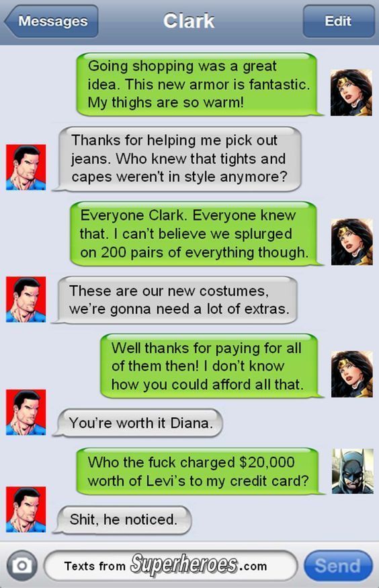
Task: Tap Wonder Woman avatar beside the 200 pairs message
Action: point(351,242)
